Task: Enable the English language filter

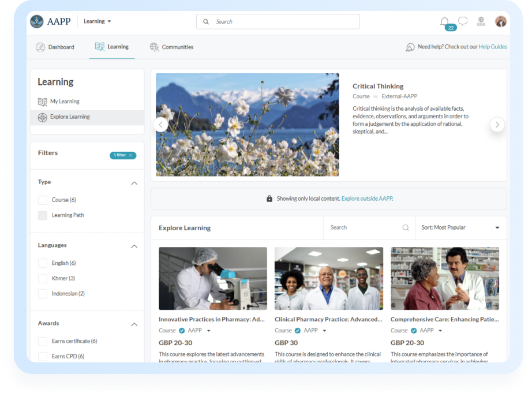Action: [x=43, y=263]
